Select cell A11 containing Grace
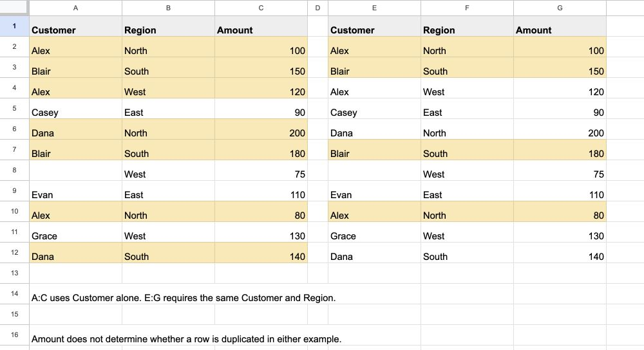The image size is (644, 350). pyautogui.click(x=75, y=232)
